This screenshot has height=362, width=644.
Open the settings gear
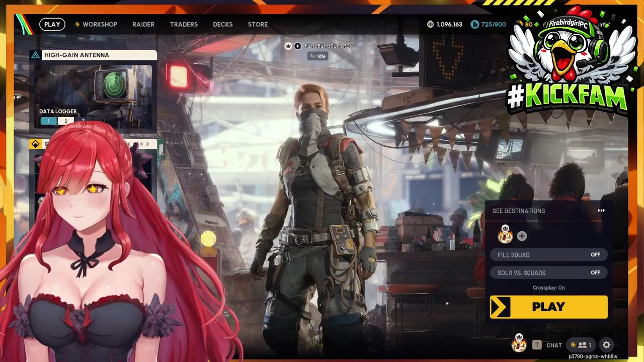pos(607,345)
